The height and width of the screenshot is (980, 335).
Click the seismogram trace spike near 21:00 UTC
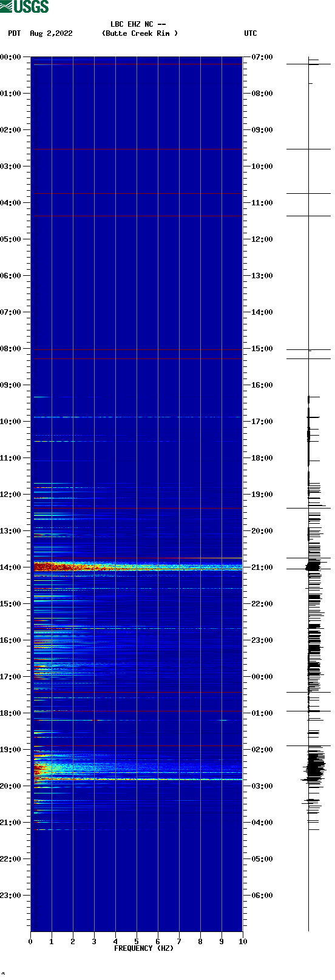coord(313,566)
